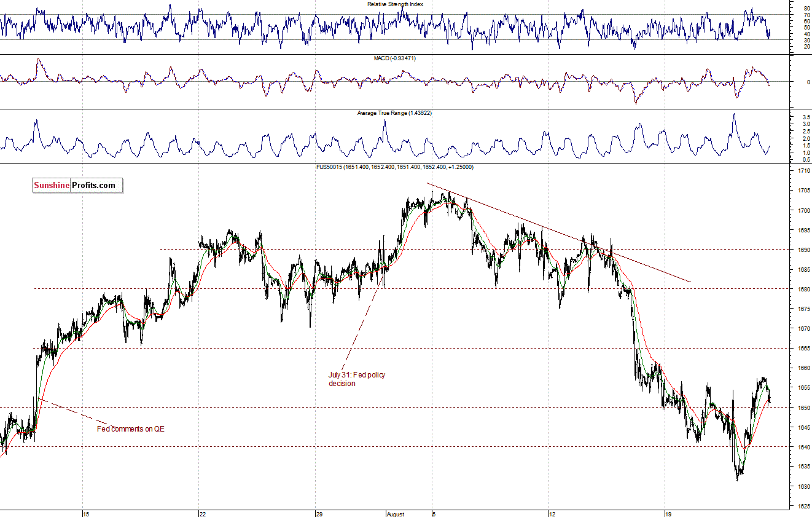Click the 1640 price axis label
The image size is (812, 517).
(803, 447)
